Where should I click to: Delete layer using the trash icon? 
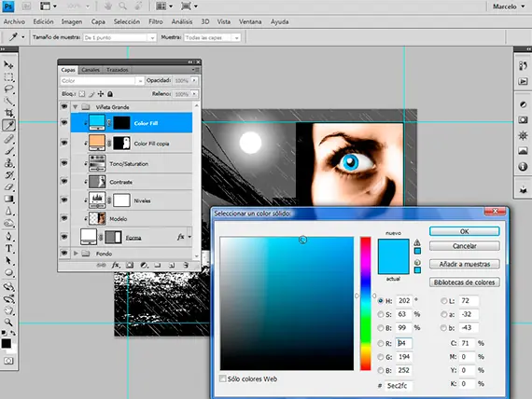[x=186, y=265]
